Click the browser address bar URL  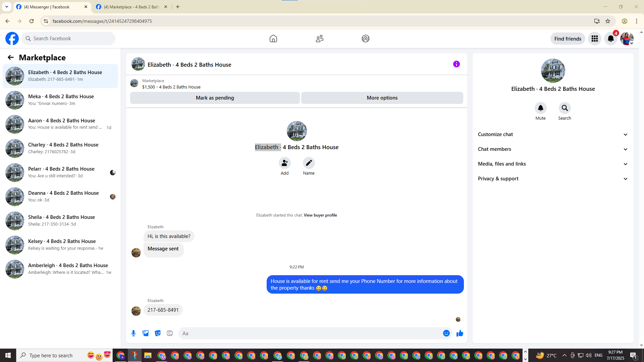pyautogui.click(x=102, y=21)
